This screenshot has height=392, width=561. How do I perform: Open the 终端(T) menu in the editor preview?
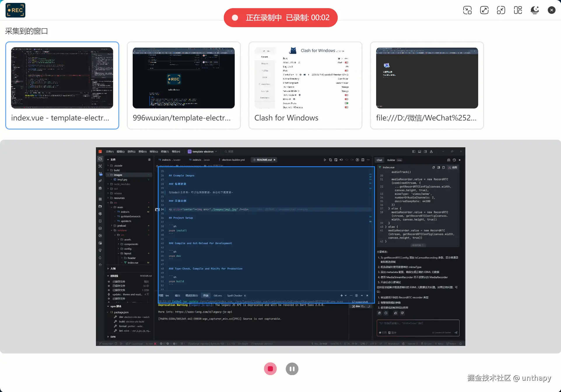pyautogui.click(x=165, y=152)
